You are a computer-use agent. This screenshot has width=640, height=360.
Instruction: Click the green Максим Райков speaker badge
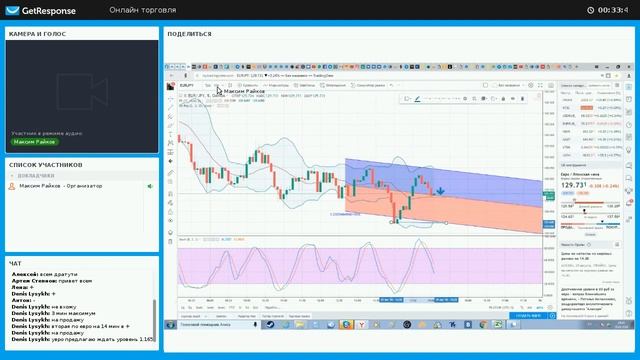34,142
